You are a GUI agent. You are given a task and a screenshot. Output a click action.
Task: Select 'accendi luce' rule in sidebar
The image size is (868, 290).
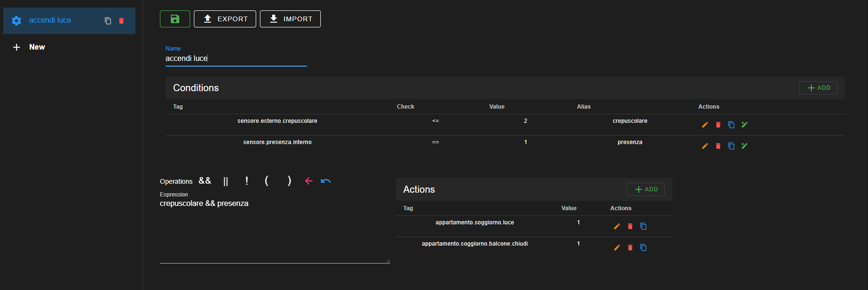click(50, 20)
